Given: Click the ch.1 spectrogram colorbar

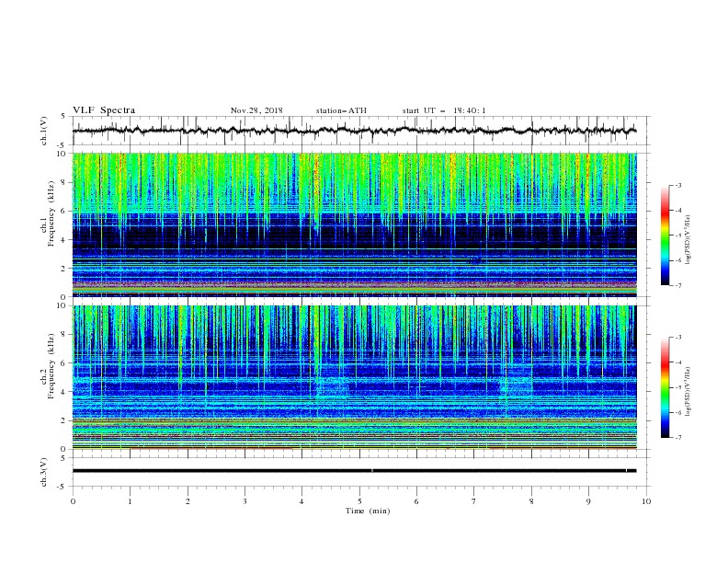Looking at the screenshot, I should click(665, 236).
